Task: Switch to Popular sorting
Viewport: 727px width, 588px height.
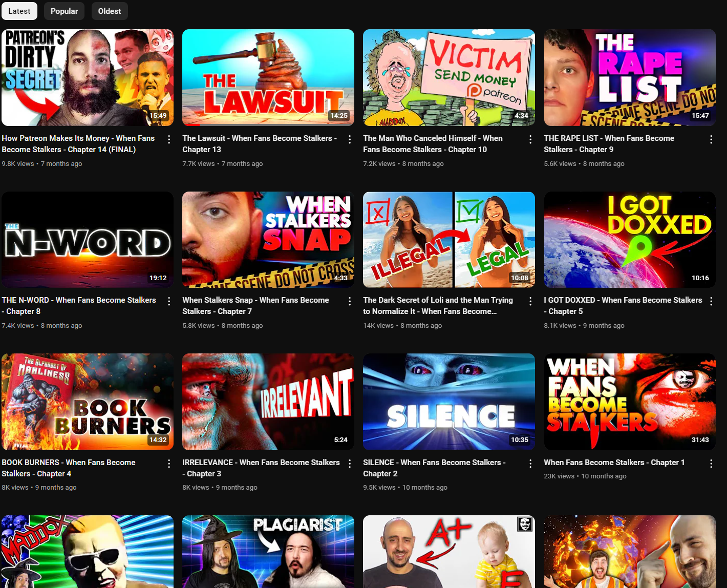Action: [64, 11]
